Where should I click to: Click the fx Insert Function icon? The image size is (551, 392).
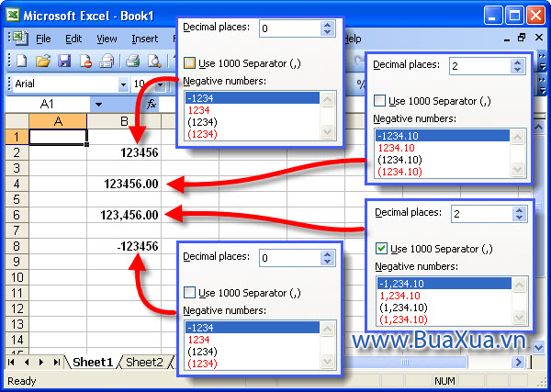click(152, 104)
